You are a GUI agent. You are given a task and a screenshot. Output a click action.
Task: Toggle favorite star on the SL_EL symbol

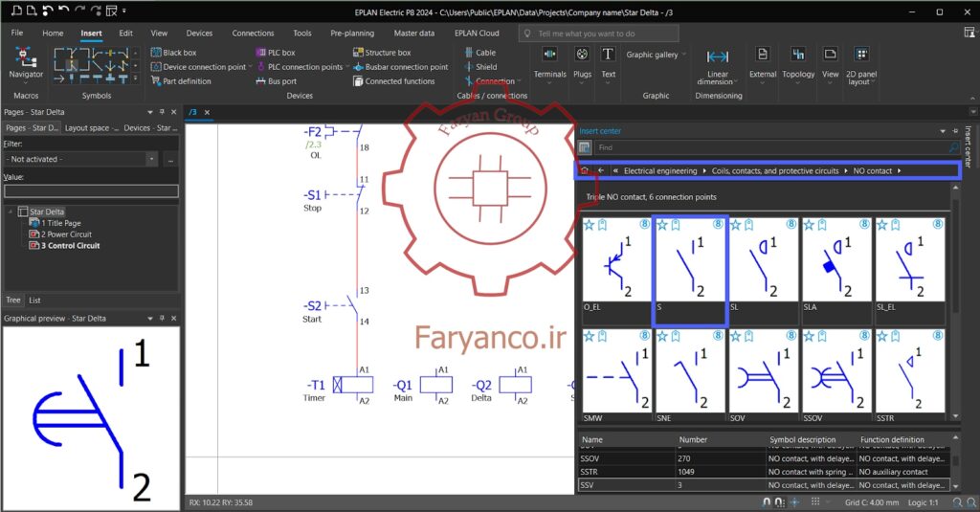coord(881,225)
